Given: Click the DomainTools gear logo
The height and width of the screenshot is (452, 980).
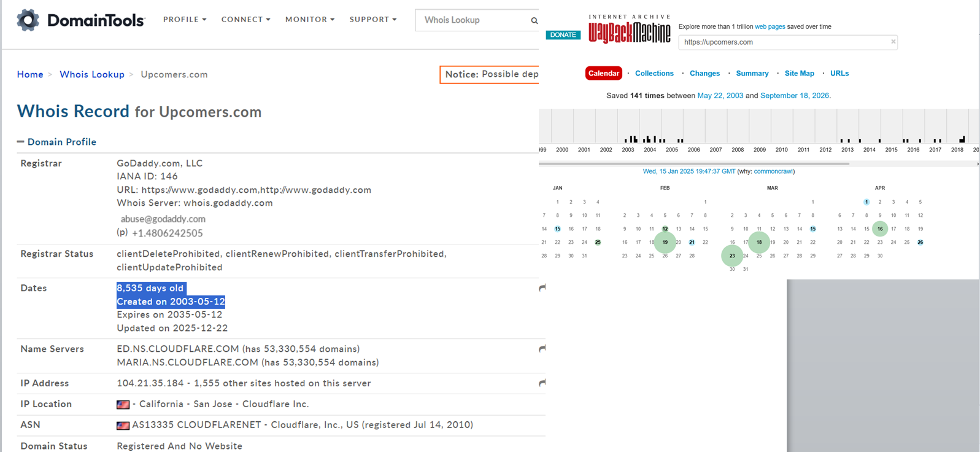Looking at the screenshot, I should (x=28, y=20).
